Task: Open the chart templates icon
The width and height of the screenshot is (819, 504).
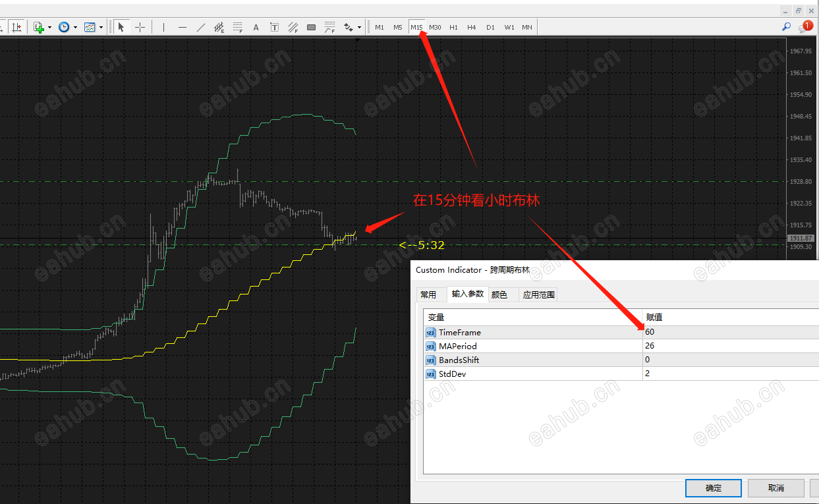Action: 90,27
